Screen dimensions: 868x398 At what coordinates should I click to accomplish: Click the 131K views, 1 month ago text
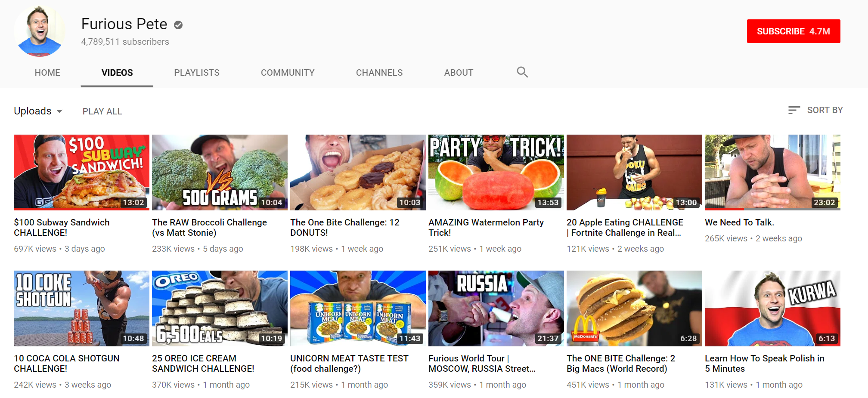coord(754,385)
